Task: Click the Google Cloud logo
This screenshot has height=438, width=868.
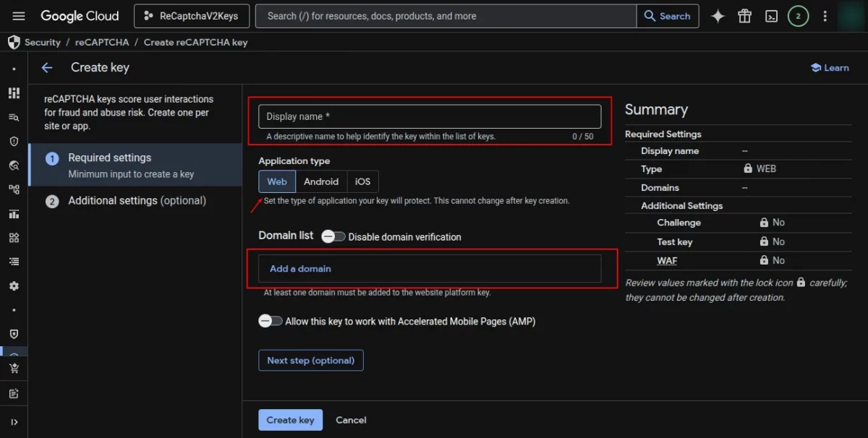Action: [80, 16]
